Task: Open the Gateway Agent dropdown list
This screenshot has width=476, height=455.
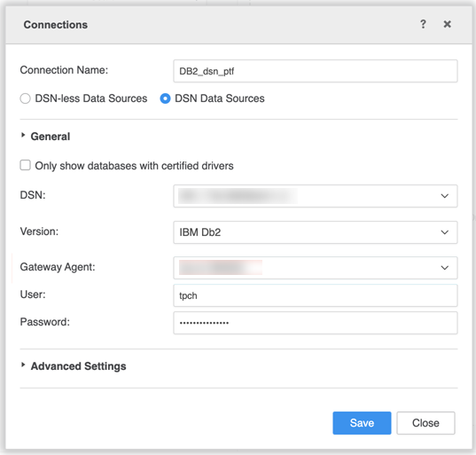Action: 315,268
